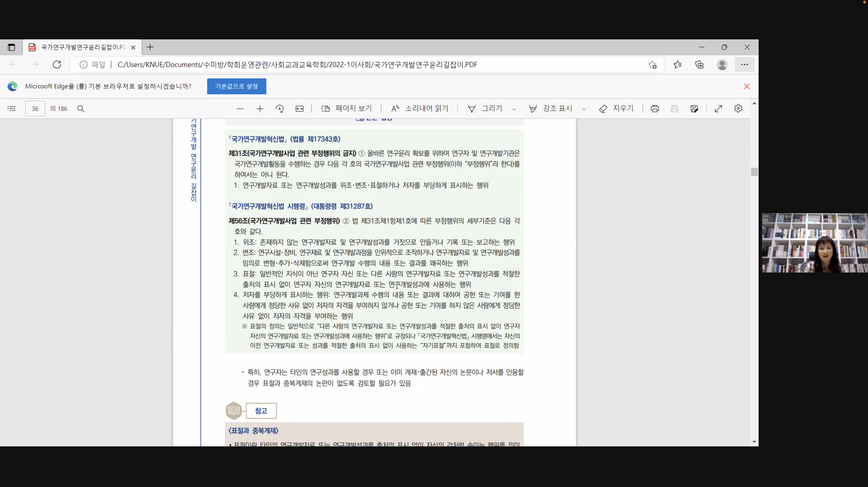Open the Favorites list
This screenshot has width=868, height=487.
(x=678, y=65)
